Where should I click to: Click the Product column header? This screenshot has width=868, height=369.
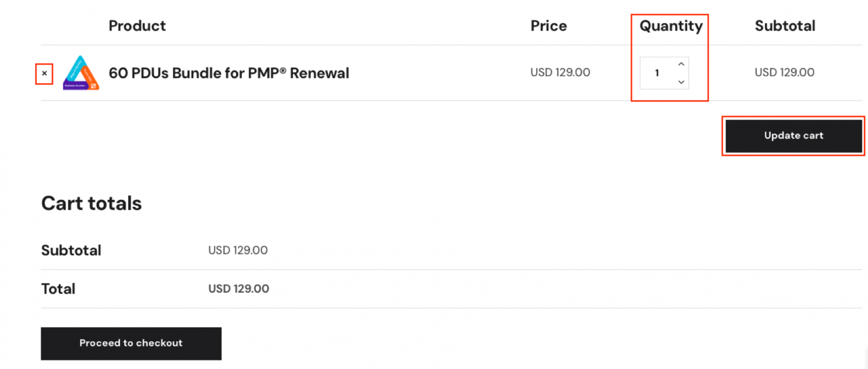(137, 25)
